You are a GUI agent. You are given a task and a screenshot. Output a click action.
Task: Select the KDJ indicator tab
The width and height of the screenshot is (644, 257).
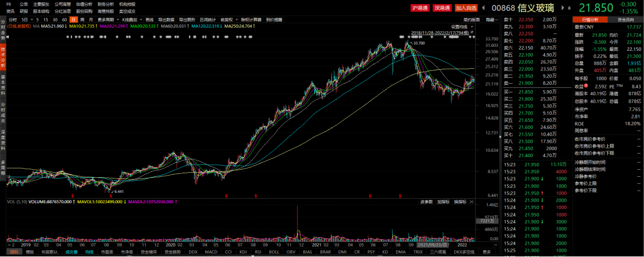click(243, 252)
